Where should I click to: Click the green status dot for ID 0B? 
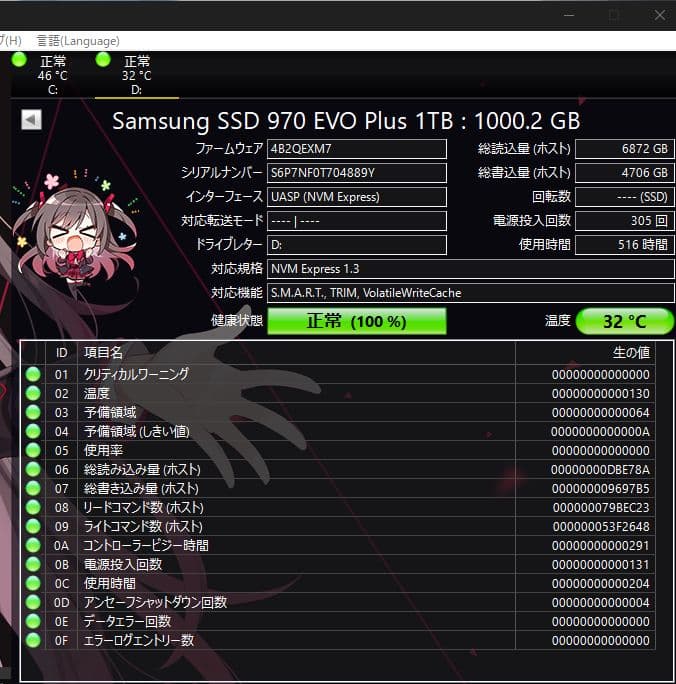tap(33, 564)
